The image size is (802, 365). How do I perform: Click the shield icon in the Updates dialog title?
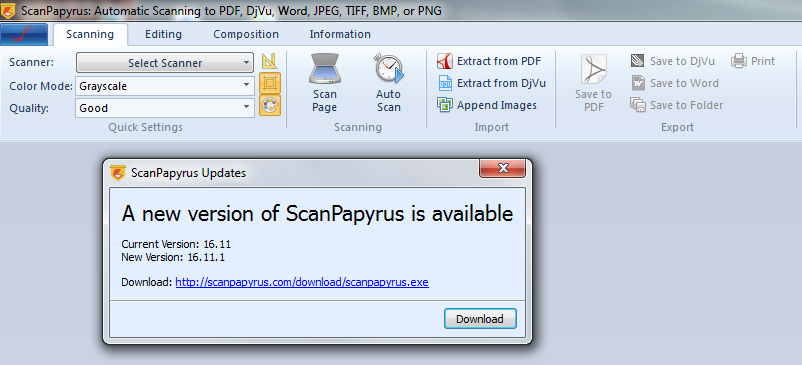click(x=118, y=173)
